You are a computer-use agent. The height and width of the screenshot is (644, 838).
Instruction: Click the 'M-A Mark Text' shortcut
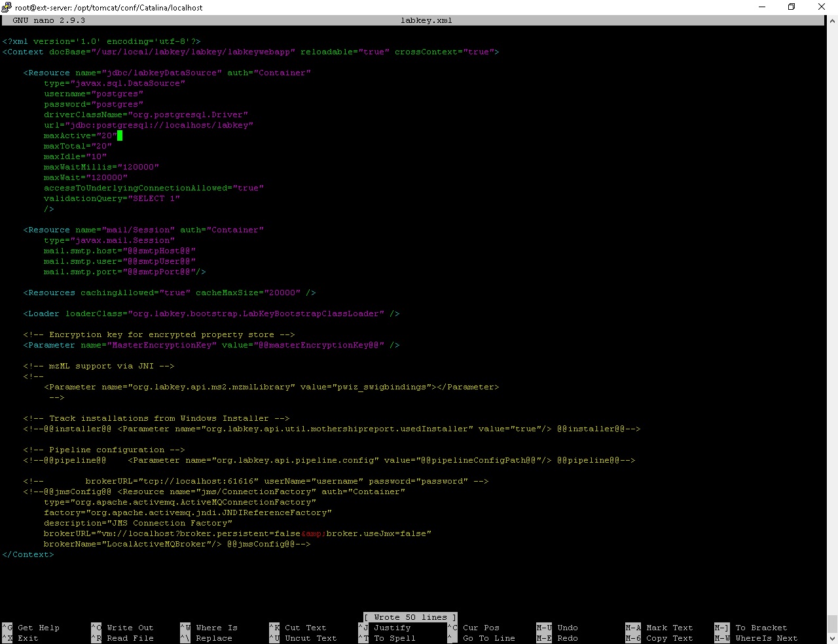(x=659, y=628)
